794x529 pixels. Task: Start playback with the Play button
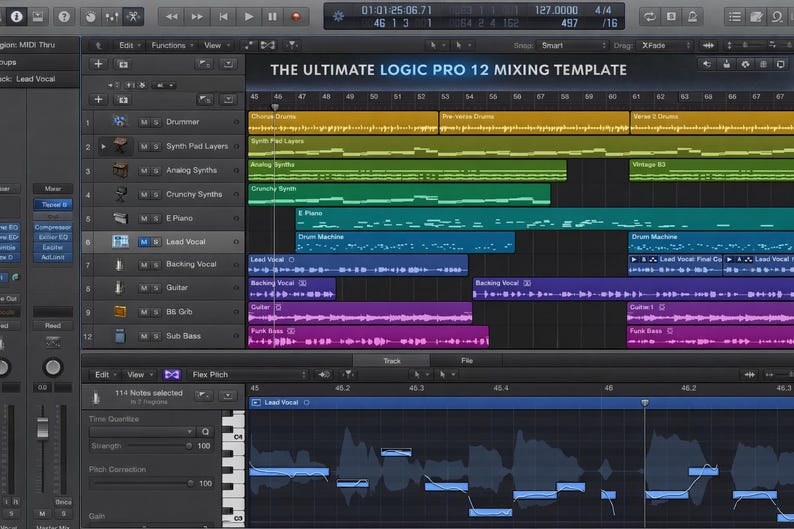coord(248,17)
